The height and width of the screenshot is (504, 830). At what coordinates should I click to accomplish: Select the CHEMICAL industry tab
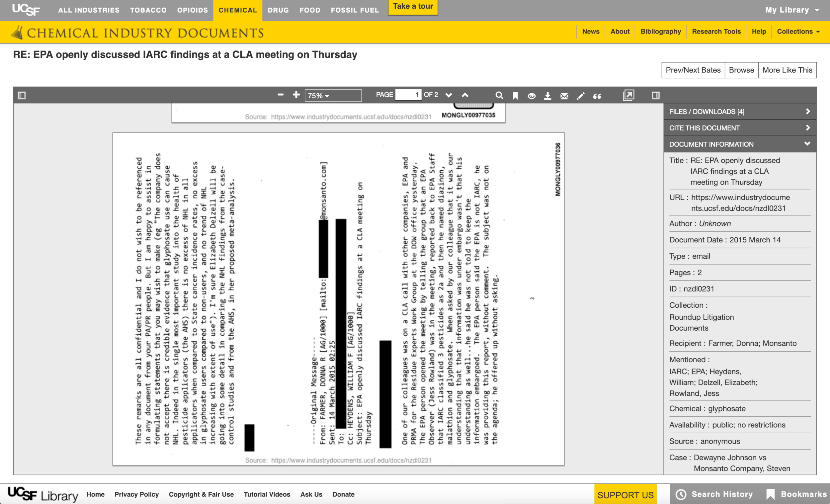[x=236, y=10]
